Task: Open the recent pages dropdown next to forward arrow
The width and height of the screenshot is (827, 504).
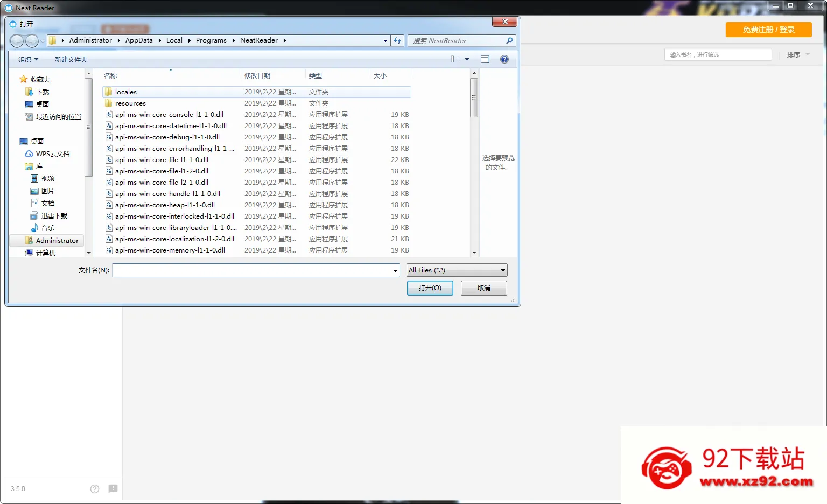Action: pos(43,41)
